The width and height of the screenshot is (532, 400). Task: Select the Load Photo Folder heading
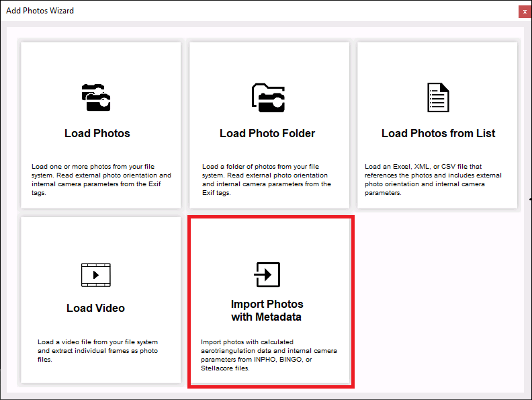267,133
